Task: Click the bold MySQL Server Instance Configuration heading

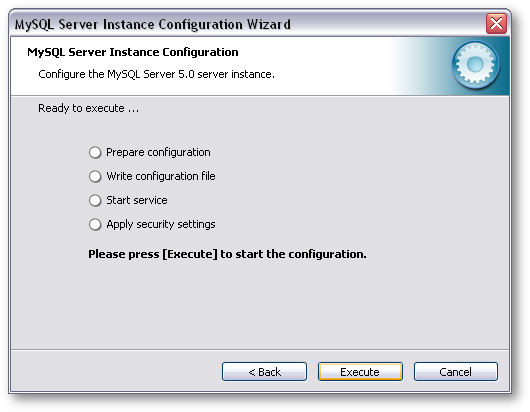Action: coord(133,52)
